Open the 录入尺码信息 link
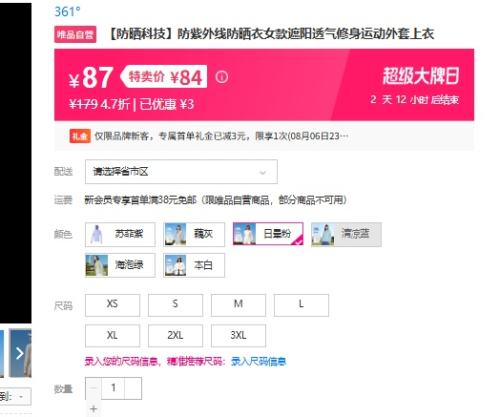The width and height of the screenshot is (500, 417). pos(259,362)
